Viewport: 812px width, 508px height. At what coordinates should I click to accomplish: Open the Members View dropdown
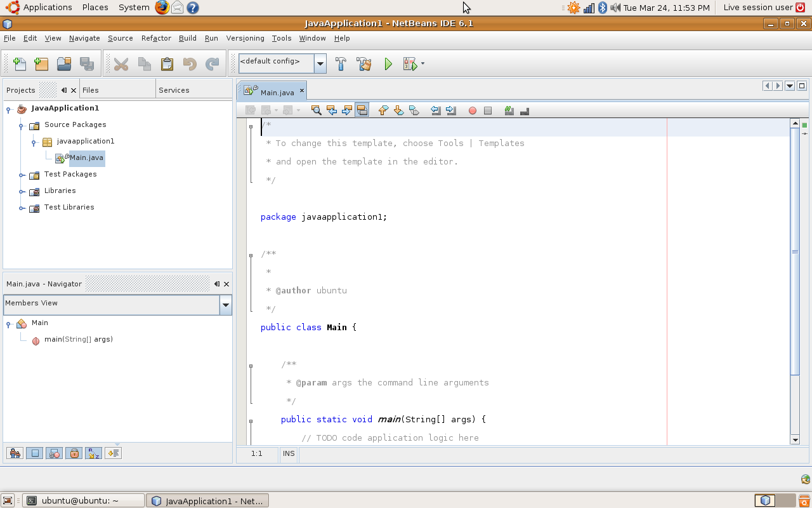pos(226,305)
